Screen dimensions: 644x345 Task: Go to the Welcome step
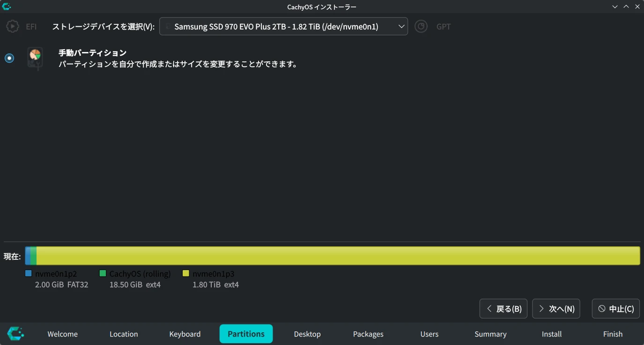click(x=63, y=334)
